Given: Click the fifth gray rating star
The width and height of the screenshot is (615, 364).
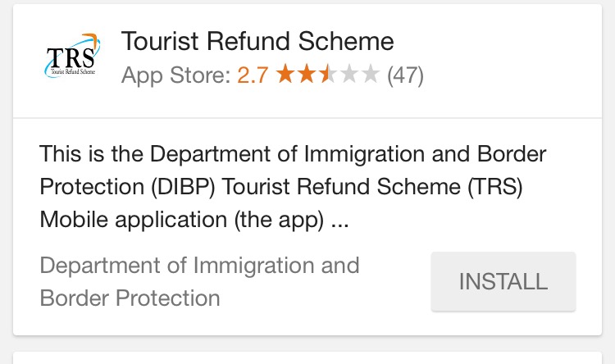Looking at the screenshot, I should click(370, 74).
